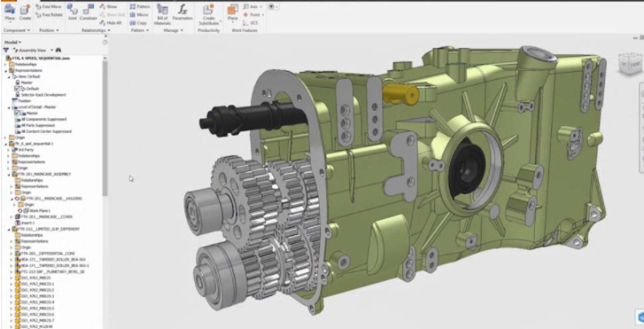Select the Constrain tool
This screenshot has height=329, width=644.
(88, 12)
